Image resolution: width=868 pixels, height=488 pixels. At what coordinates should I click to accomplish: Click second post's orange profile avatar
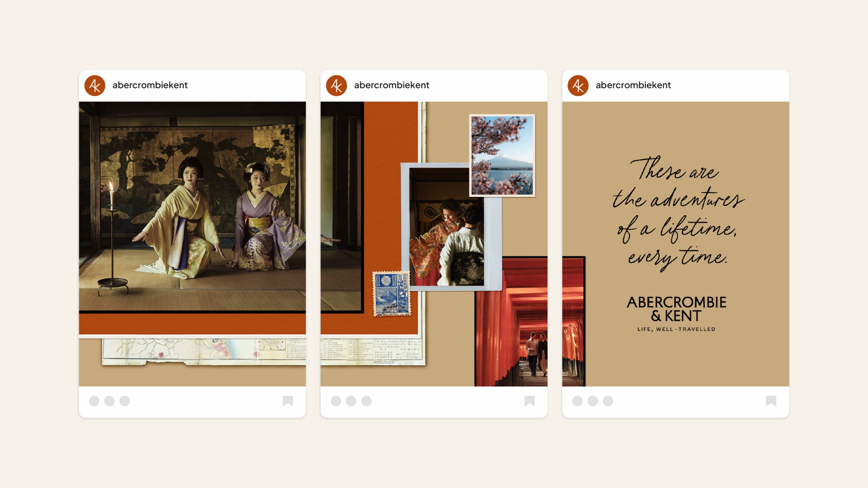click(336, 86)
